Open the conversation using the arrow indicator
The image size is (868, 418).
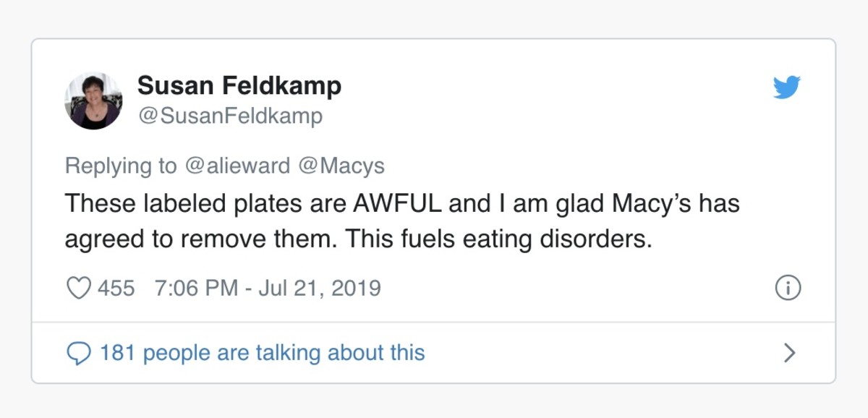[x=789, y=353]
